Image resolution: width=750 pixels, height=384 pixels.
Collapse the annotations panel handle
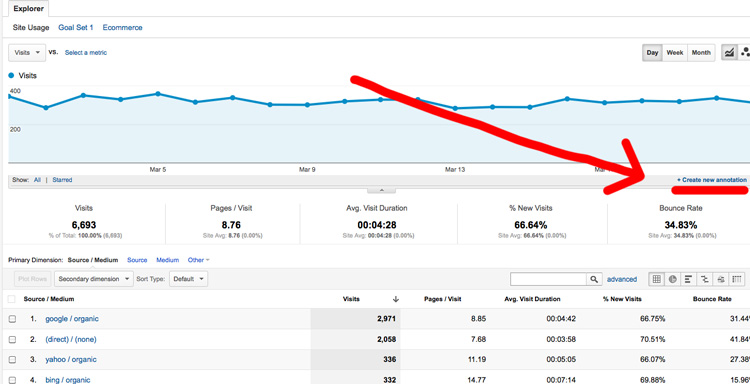[x=381, y=190]
